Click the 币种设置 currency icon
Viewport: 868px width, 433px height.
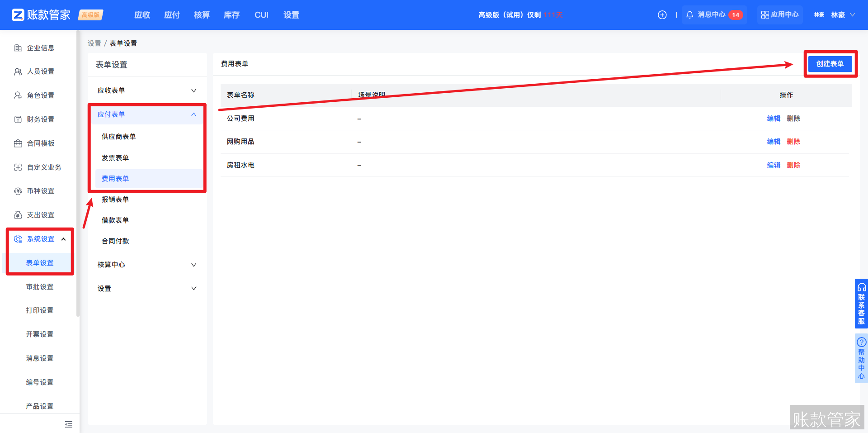tap(18, 191)
